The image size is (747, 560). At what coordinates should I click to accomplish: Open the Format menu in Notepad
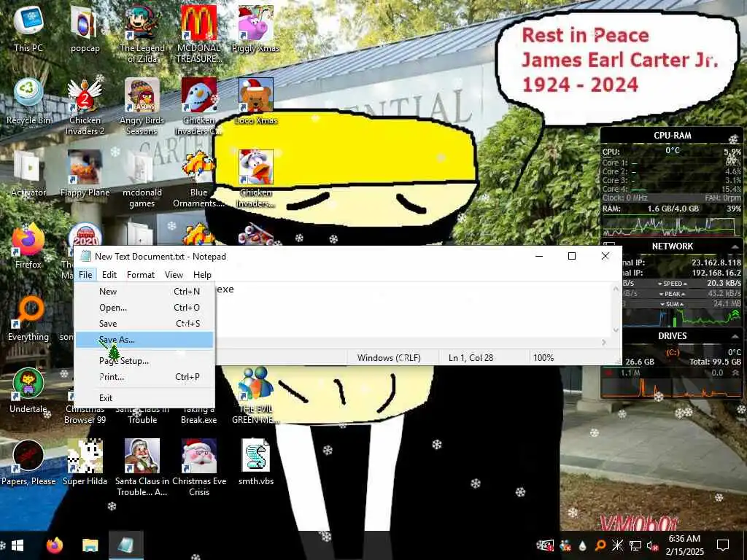141,275
